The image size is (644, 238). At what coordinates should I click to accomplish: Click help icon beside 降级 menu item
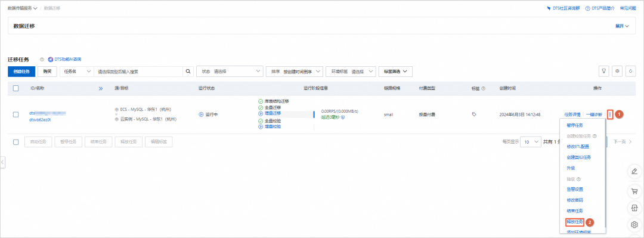pyautogui.click(x=578, y=179)
